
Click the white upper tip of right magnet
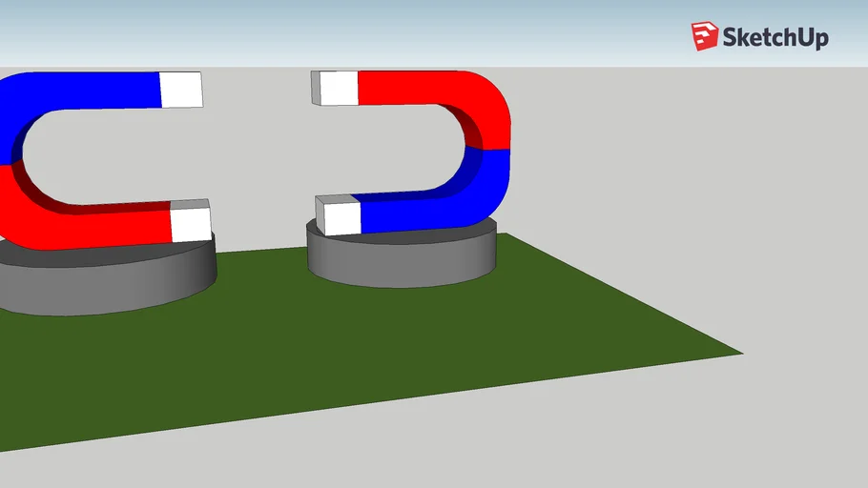(x=338, y=89)
